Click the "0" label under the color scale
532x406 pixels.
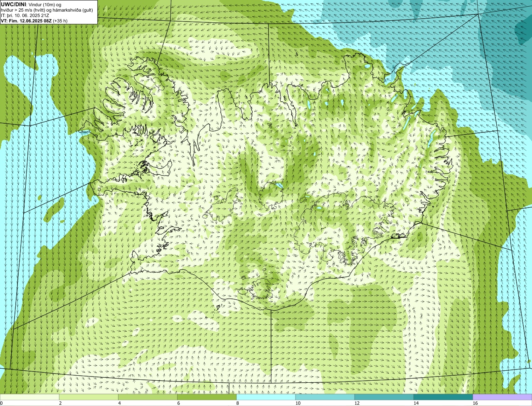(2, 403)
